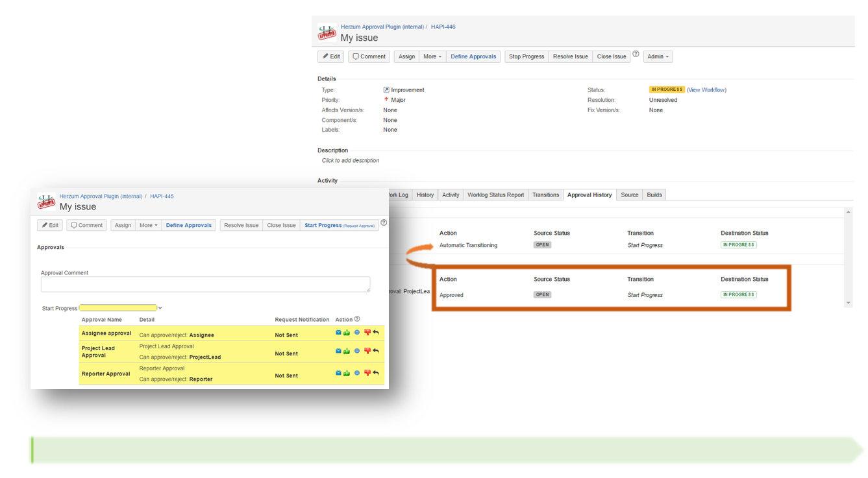Click Resolve Issue in HAPI-446 window
Image resolution: width=868 pixels, height=478 pixels.
[x=571, y=56]
